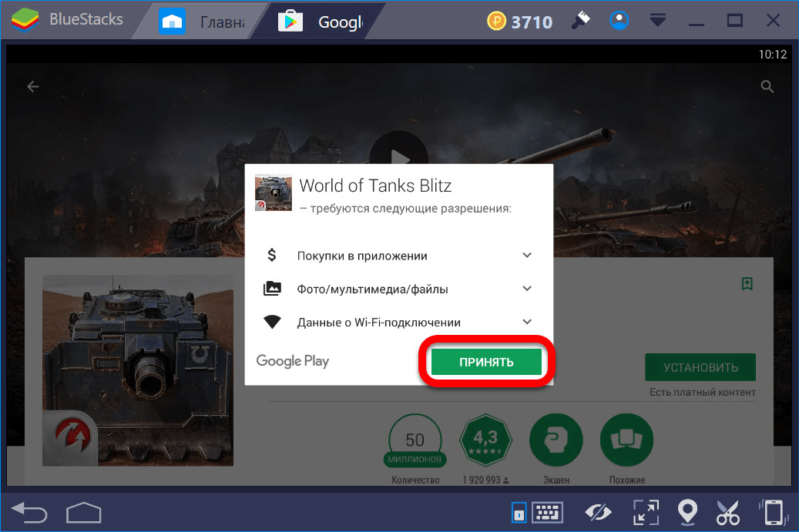
Task: Expand Данные о Wi-Fi-подключении permission
Action: click(527, 322)
